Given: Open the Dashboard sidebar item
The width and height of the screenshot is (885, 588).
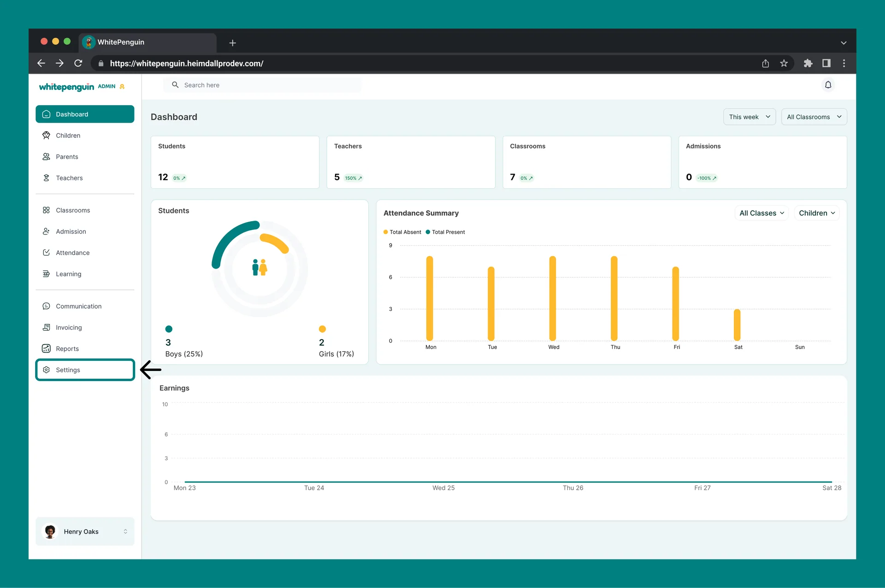Looking at the screenshot, I should click(x=85, y=114).
